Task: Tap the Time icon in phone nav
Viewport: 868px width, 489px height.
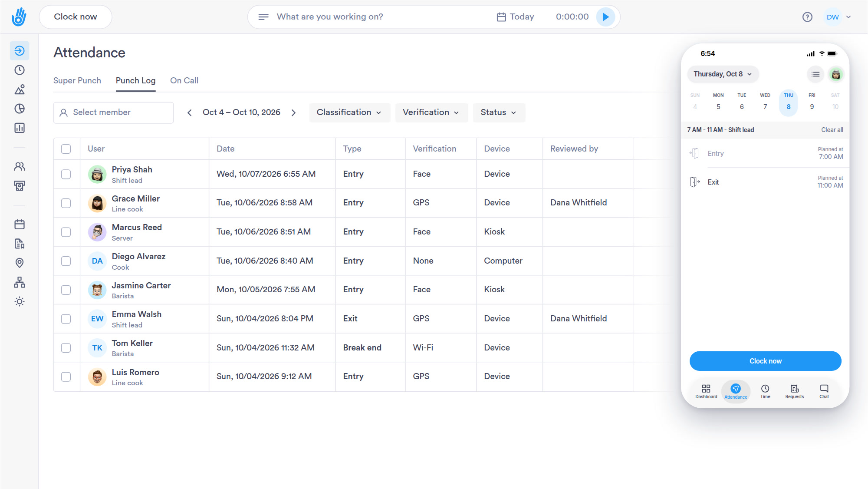Action: [x=765, y=391]
